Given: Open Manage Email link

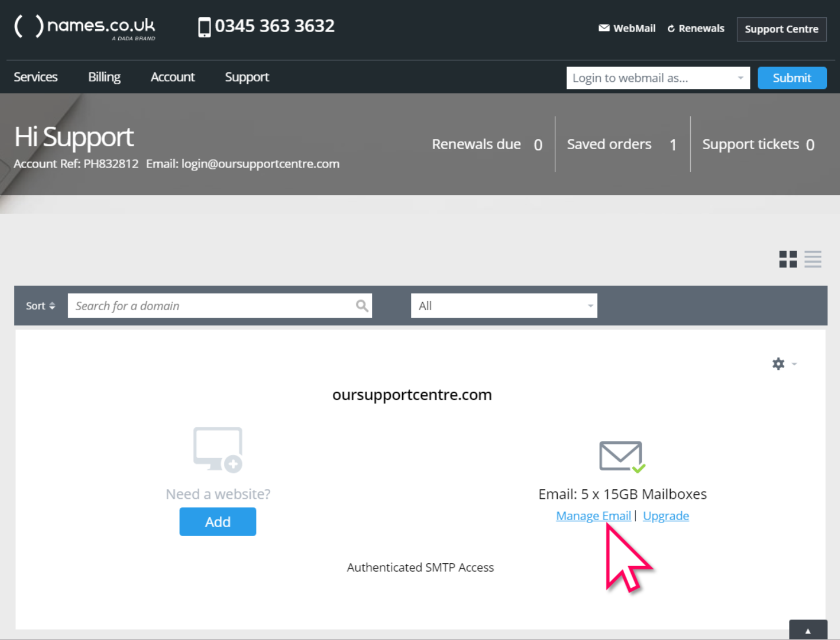Looking at the screenshot, I should click(x=593, y=516).
